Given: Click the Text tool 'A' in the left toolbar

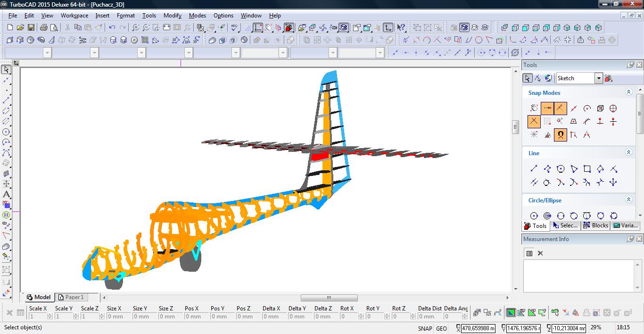Looking at the screenshot, I should pyautogui.click(x=6, y=194).
